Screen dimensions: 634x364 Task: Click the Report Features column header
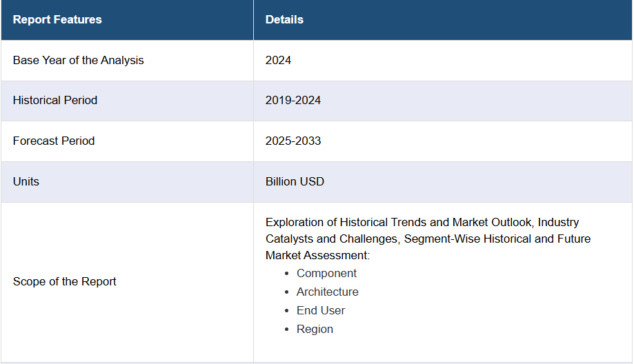57,19
